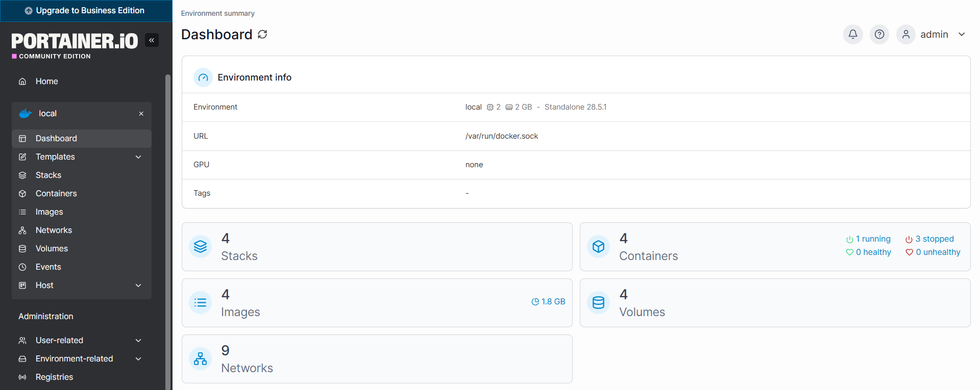Open the help question mark icon
Viewport: 980px width, 390px height.
pos(879,34)
